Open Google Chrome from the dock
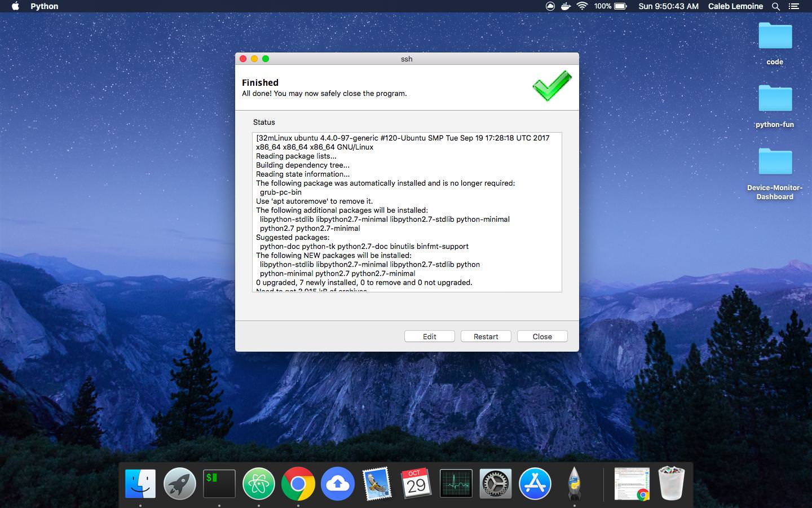This screenshot has height=508, width=812. tap(298, 484)
